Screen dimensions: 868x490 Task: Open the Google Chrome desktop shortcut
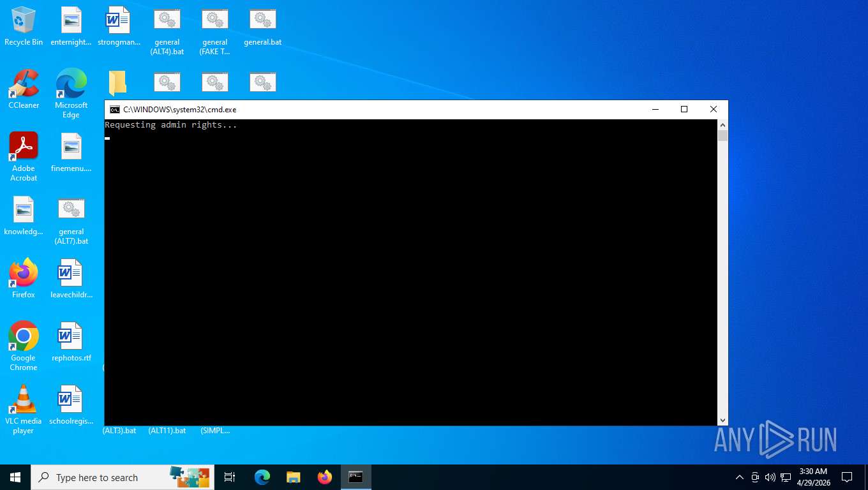24,346
